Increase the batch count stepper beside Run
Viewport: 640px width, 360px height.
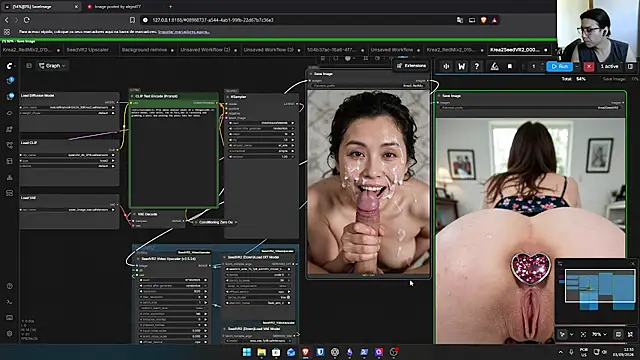click(x=542, y=64)
